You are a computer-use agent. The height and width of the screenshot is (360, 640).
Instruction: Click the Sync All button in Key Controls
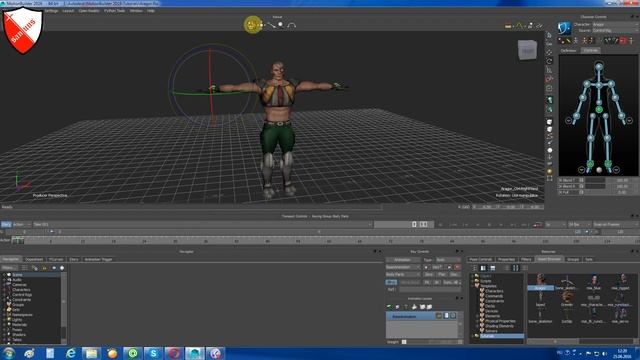[451, 282]
